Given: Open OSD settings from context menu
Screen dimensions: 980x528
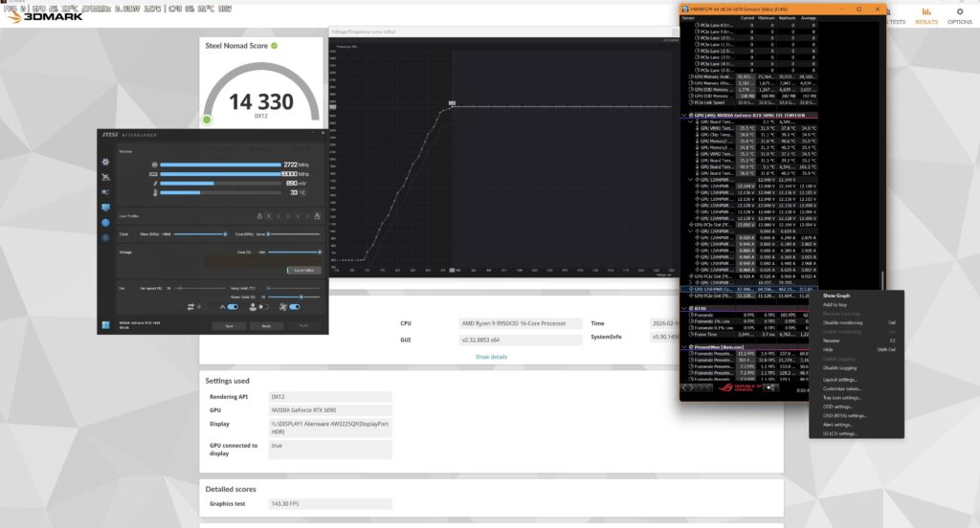Looking at the screenshot, I should [x=857, y=407].
